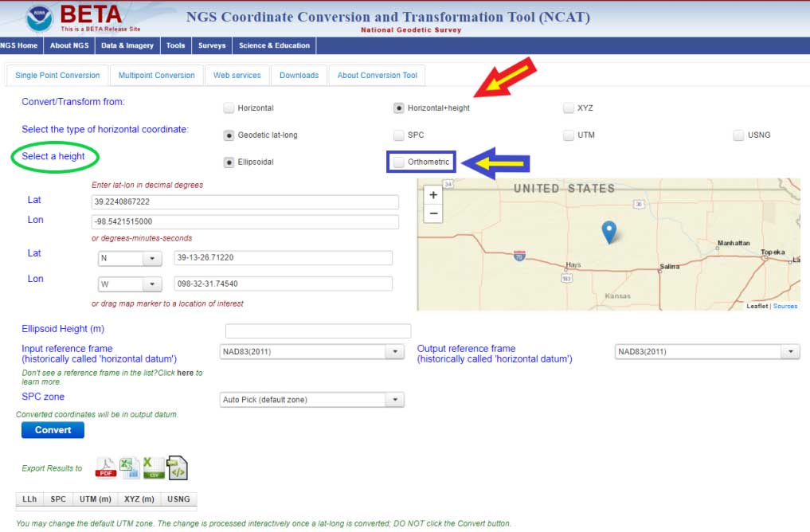Click the Sources link on map
Screen dimensions: 810x532
785,306
